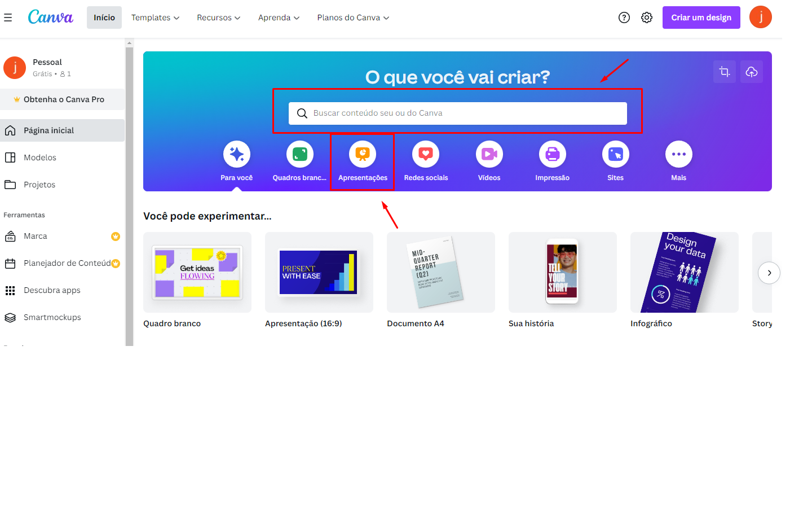The image size is (812, 508).
Task: Click the Infográfico label
Action: coord(651,323)
